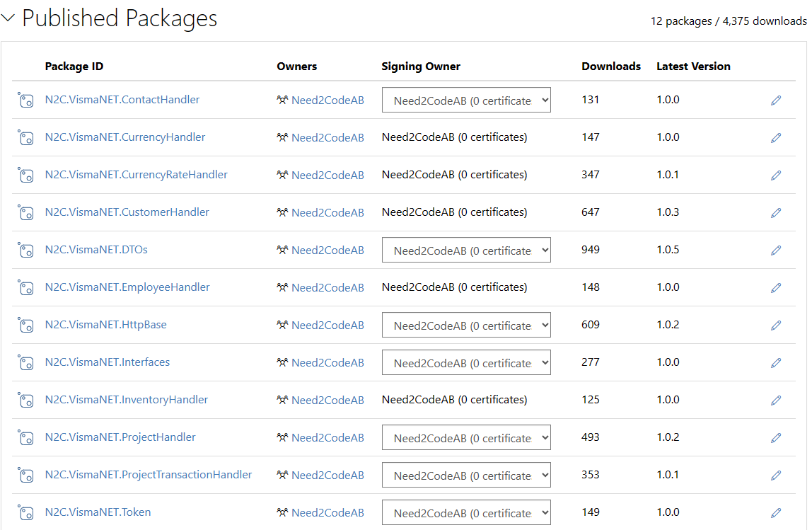Click package icon beside N2C.VismaNET.ProjectTransactionHandler
The height and width of the screenshot is (530, 812).
(x=25, y=475)
